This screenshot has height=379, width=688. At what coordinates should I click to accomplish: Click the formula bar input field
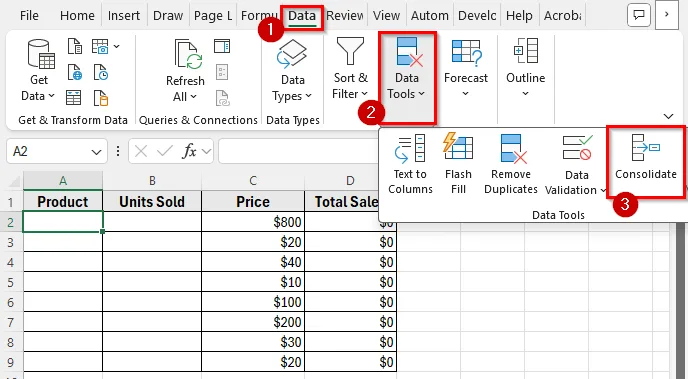(x=298, y=151)
